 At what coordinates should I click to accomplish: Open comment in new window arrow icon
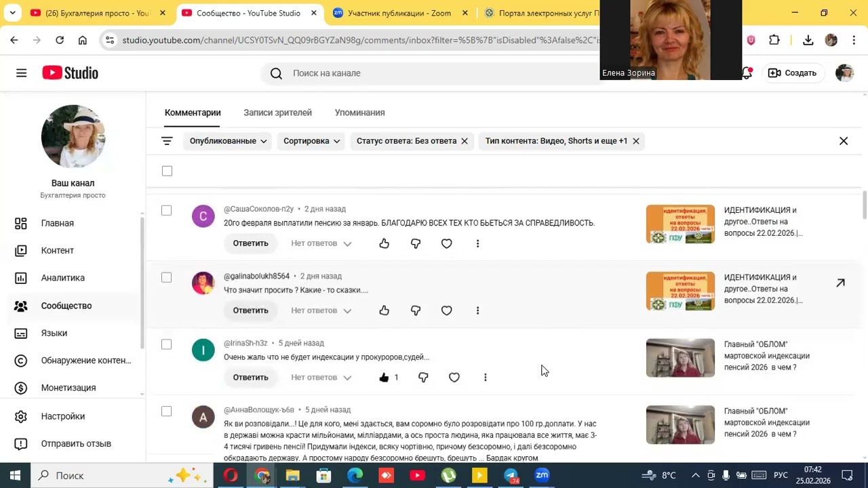(x=840, y=283)
